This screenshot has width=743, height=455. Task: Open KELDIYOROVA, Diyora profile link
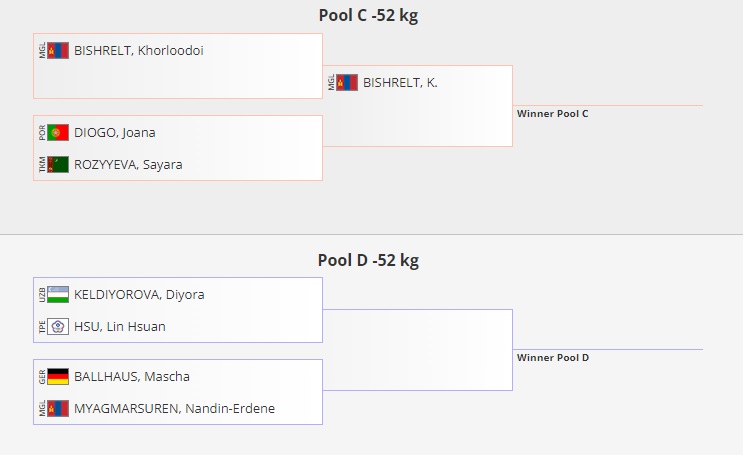click(139, 294)
